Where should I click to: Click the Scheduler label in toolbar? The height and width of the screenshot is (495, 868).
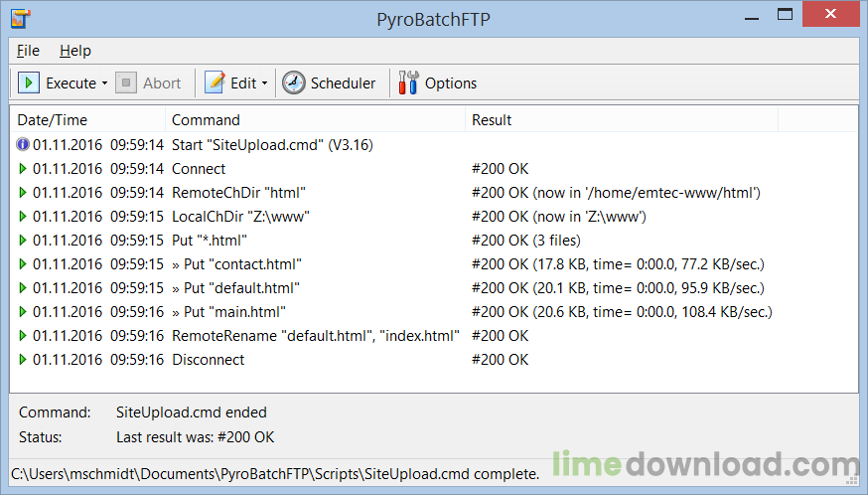coord(343,83)
